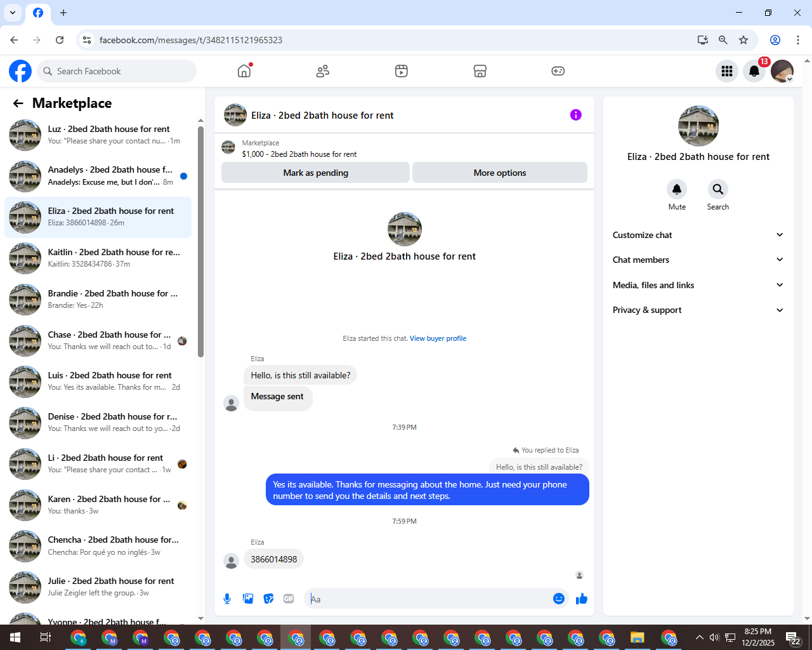Open View buyer profile link
Image resolution: width=812 pixels, height=650 pixels.
[x=438, y=338]
